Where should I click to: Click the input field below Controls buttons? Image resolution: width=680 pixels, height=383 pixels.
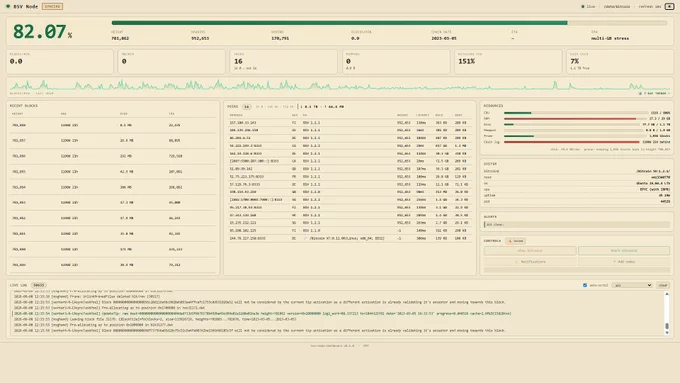(577, 270)
